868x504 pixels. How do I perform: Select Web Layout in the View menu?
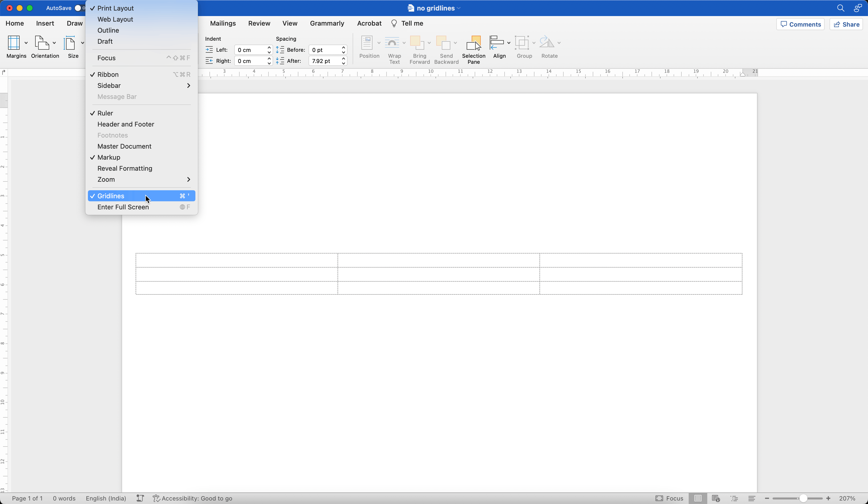(142, 19)
